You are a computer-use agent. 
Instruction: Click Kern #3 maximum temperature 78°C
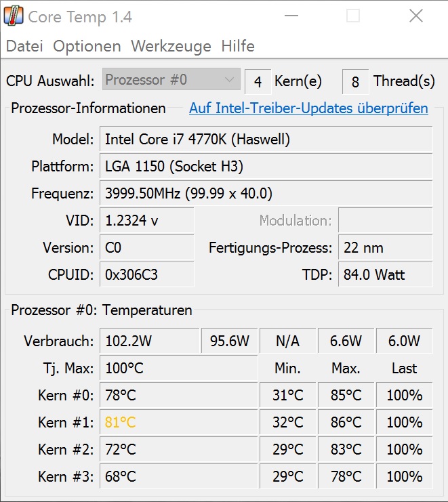point(346,476)
